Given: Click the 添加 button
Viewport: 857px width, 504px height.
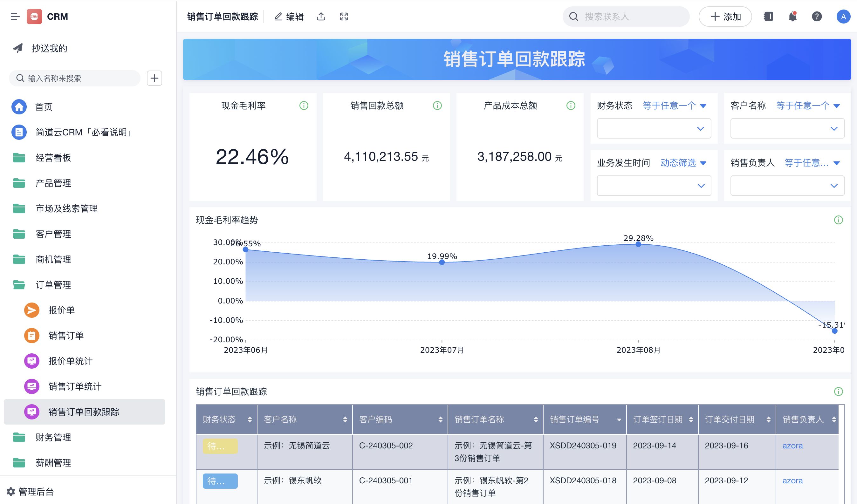Looking at the screenshot, I should tap(725, 16).
